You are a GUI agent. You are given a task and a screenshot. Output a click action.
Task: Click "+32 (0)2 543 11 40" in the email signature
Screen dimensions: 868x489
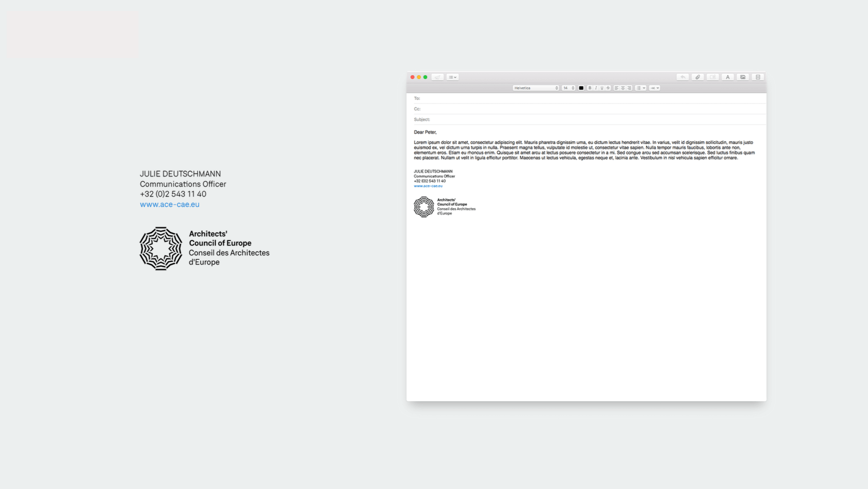429,181
